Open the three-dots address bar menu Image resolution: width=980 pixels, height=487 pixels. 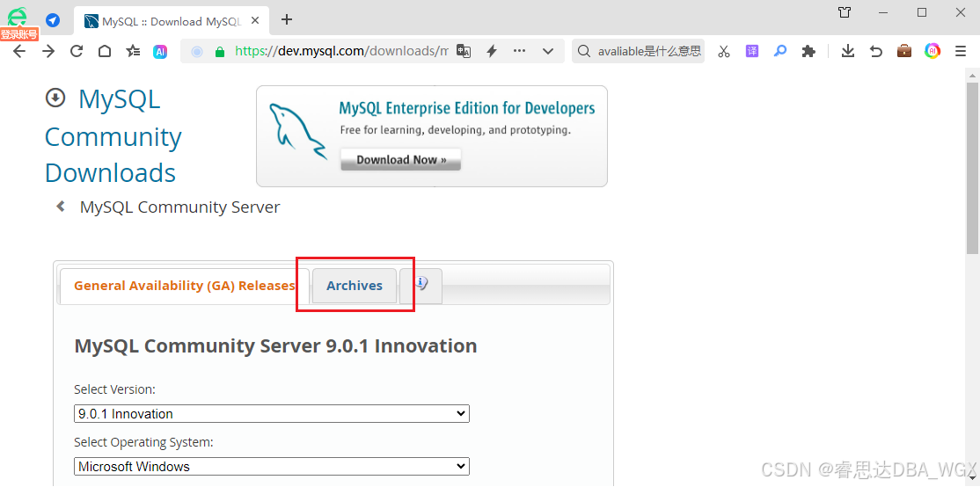[519, 51]
